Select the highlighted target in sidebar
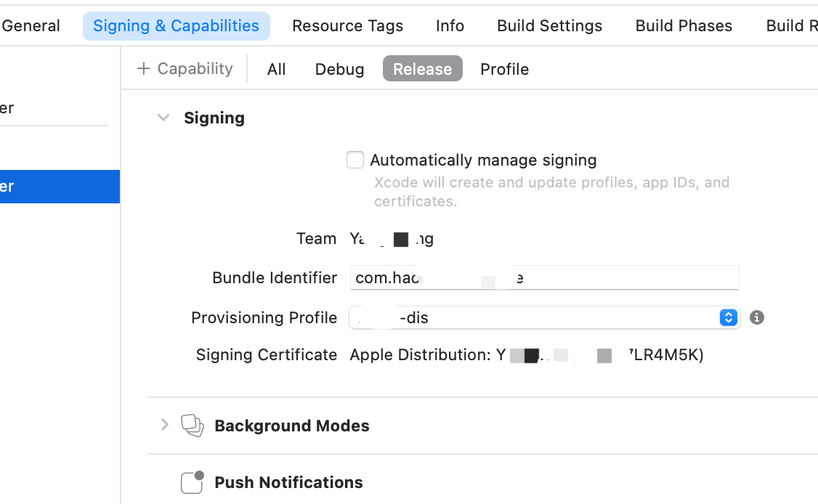This screenshot has height=504, width=818. pos(60,186)
